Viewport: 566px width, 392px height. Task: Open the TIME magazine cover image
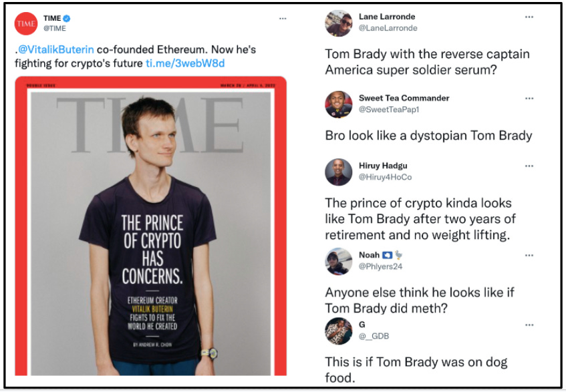coord(151,226)
